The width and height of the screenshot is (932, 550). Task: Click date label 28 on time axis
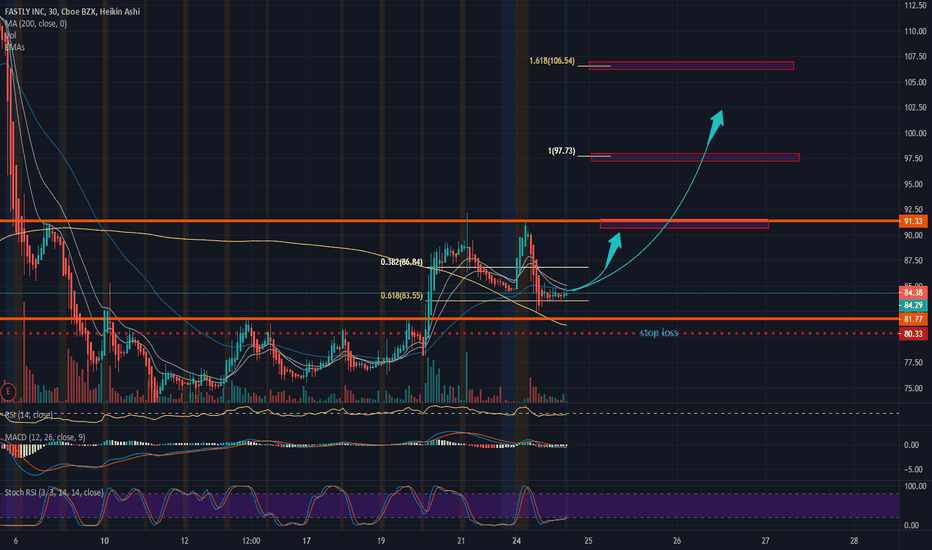[854, 541]
